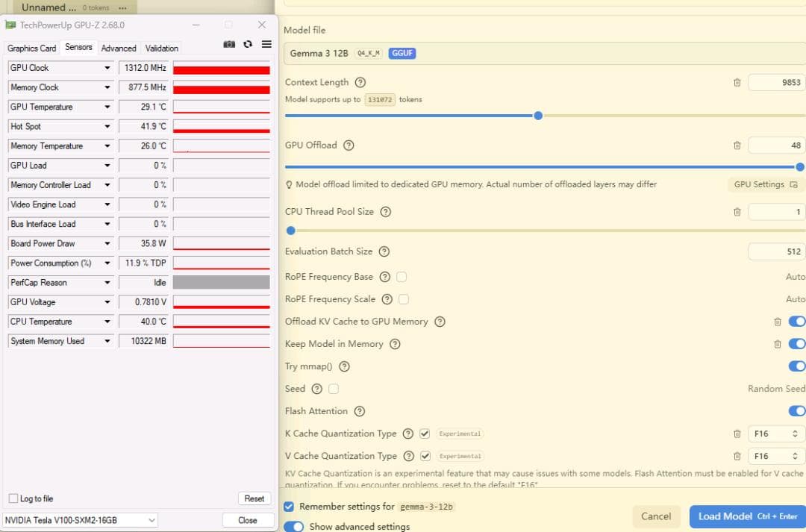
Task: Toggle Try mmap() switch
Action: (x=797, y=366)
